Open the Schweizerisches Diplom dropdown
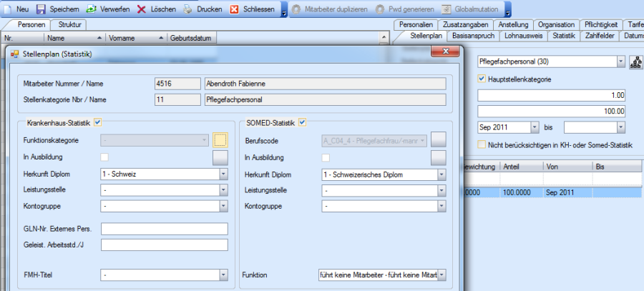The image size is (644, 291). 441,175
